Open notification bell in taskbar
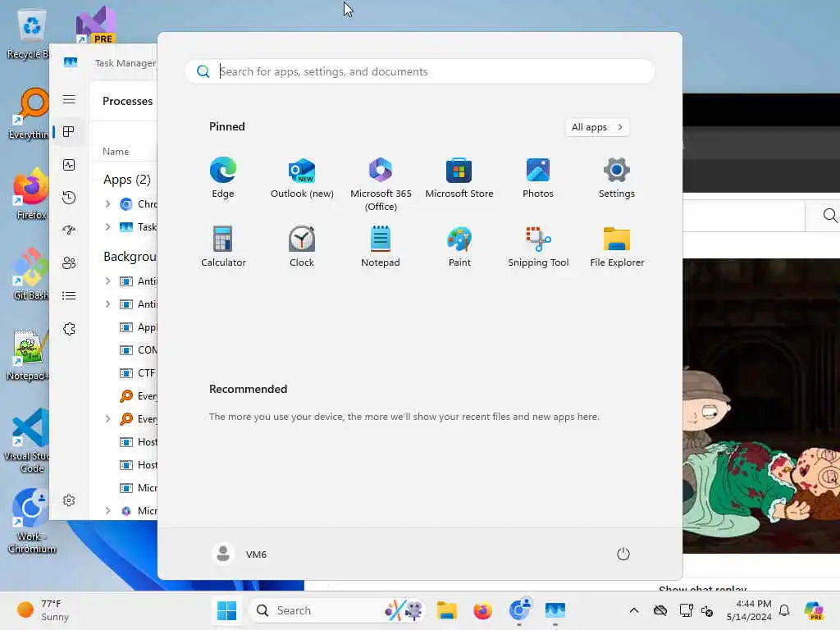840x630 pixels. pyautogui.click(x=784, y=610)
